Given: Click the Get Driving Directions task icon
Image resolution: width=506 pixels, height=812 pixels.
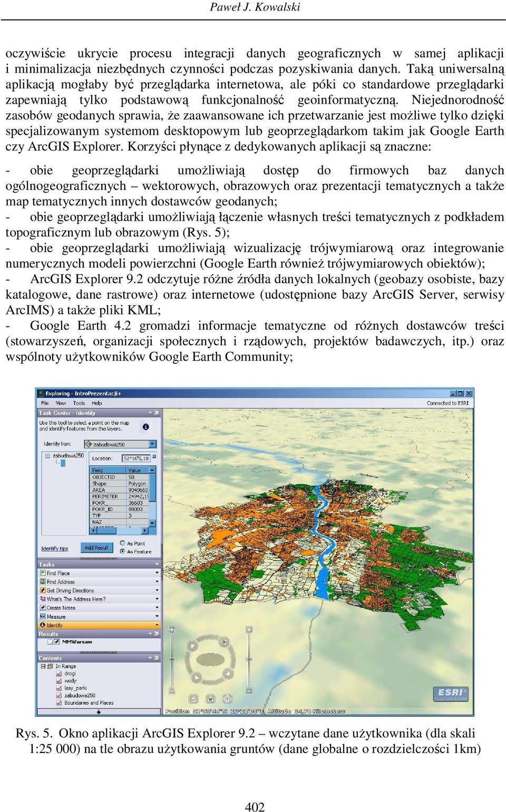Looking at the screenshot, I should click(x=43, y=590).
